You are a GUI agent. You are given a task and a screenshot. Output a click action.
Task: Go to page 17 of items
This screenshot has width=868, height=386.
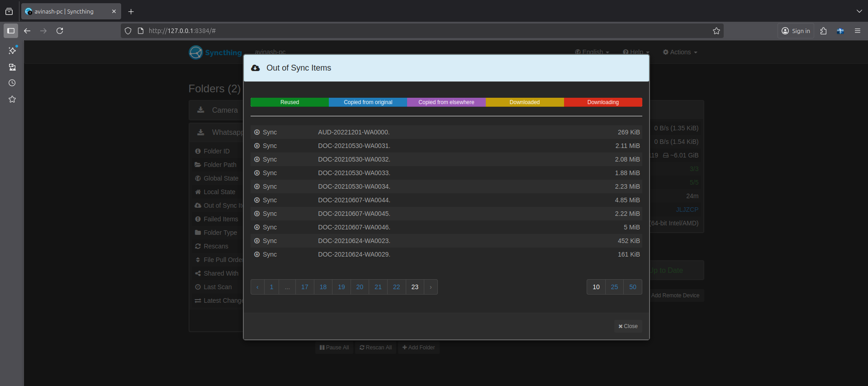click(305, 287)
